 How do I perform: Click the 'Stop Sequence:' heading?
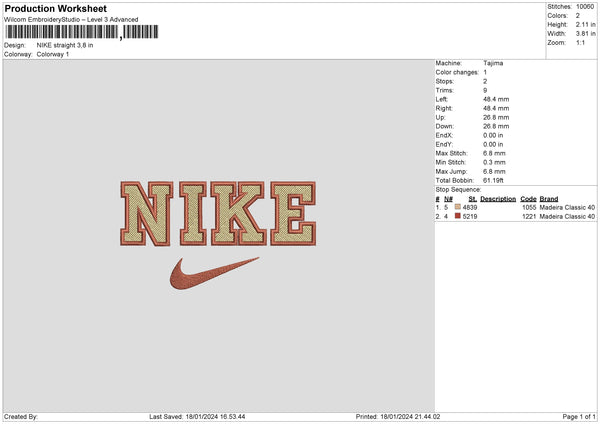(x=458, y=190)
